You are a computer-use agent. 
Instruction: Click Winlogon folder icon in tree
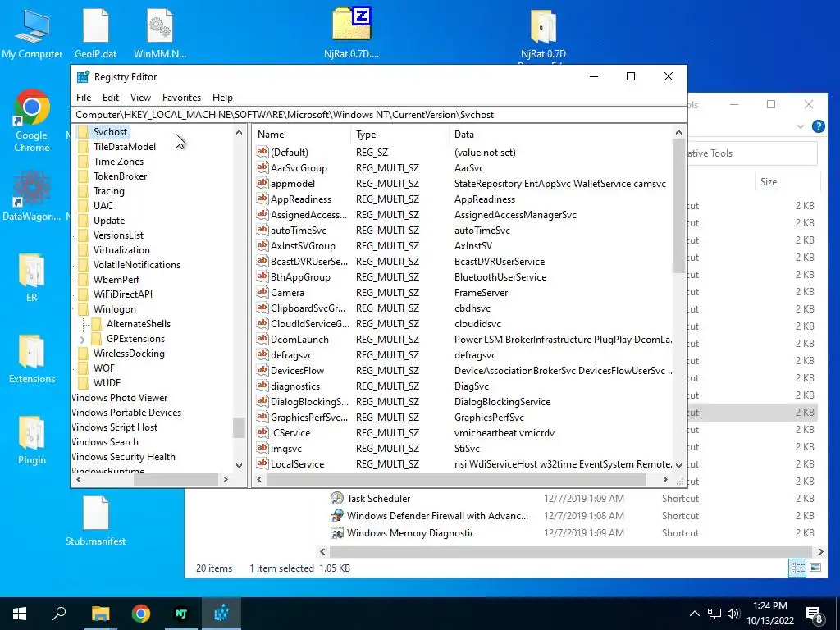(x=83, y=309)
